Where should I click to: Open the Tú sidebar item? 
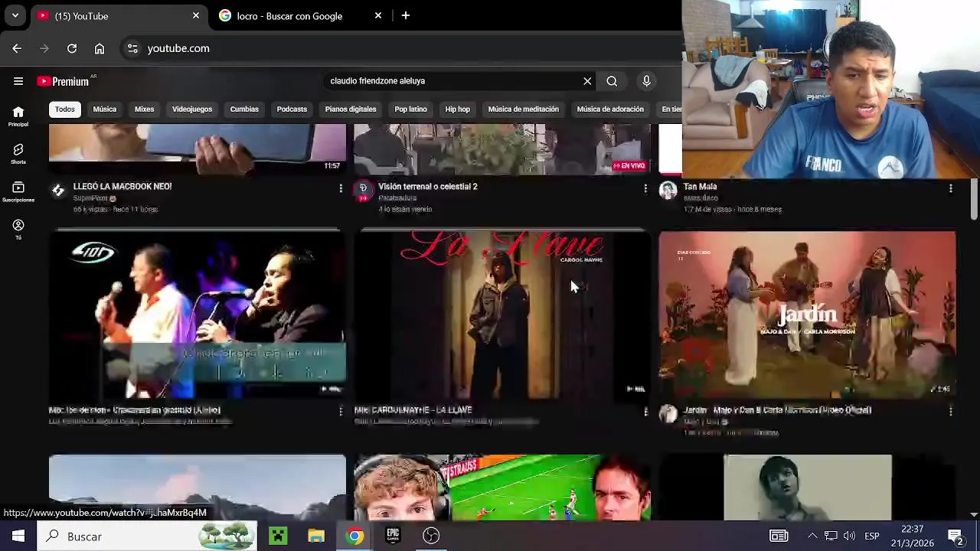tap(18, 230)
